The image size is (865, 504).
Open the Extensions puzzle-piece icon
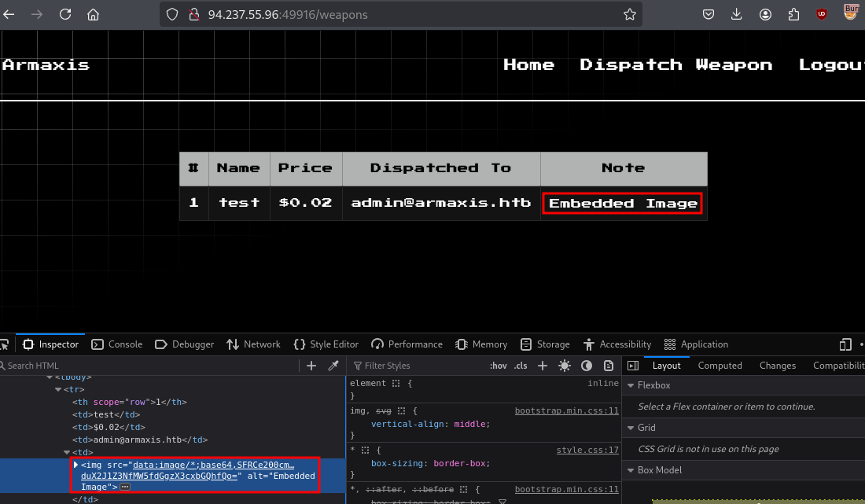[x=793, y=14]
